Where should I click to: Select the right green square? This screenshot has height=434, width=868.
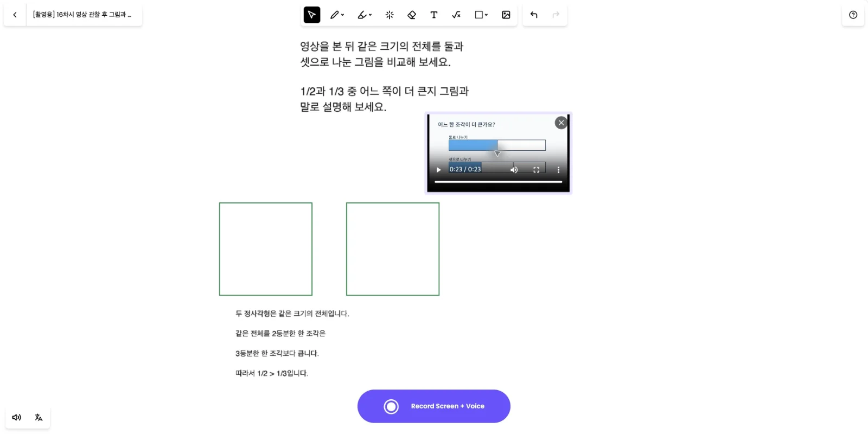393,249
